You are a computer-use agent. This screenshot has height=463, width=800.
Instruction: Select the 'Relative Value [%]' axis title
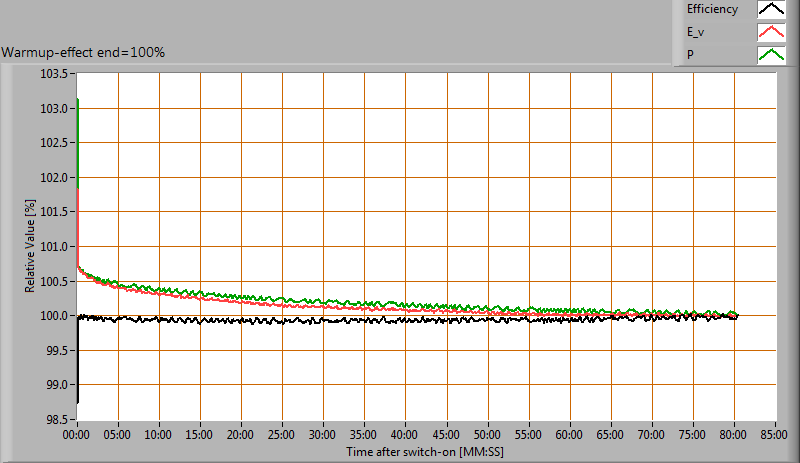point(30,247)
